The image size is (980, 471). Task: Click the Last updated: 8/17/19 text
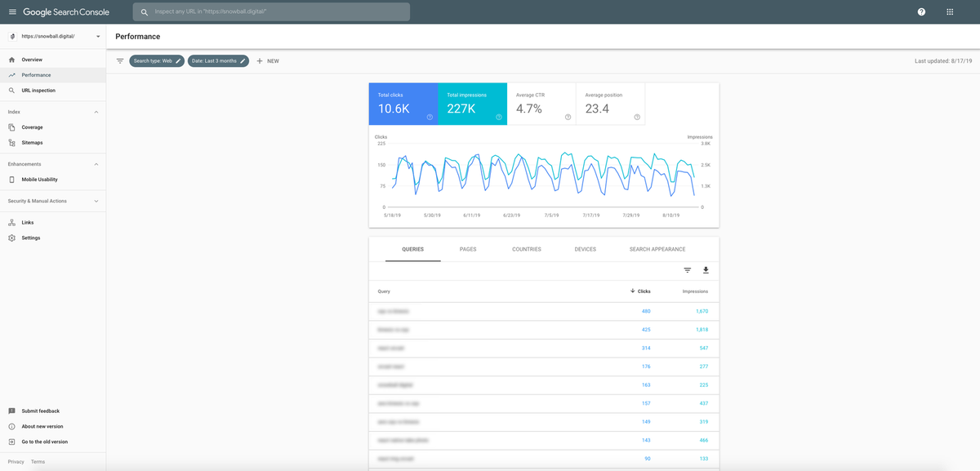coord(943,60)
